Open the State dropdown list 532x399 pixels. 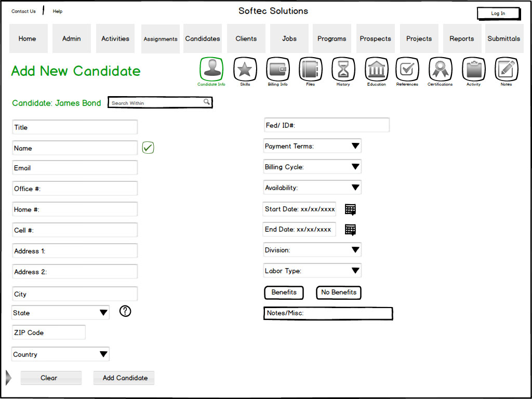click(103, 313)
